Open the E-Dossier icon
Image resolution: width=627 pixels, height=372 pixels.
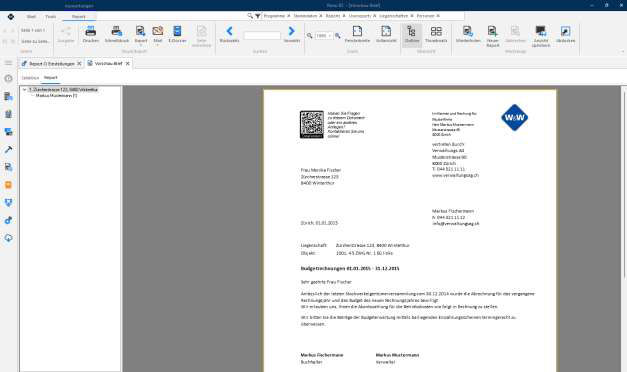(177, 31)
